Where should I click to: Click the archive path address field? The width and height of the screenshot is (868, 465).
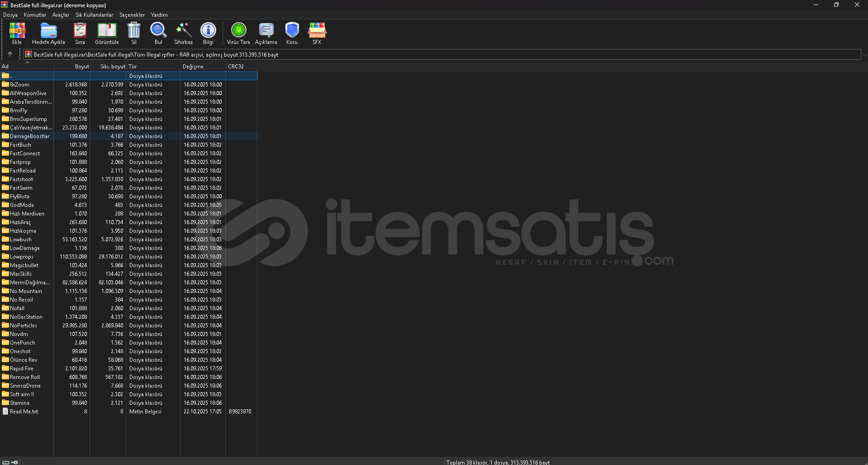(442, 54)
